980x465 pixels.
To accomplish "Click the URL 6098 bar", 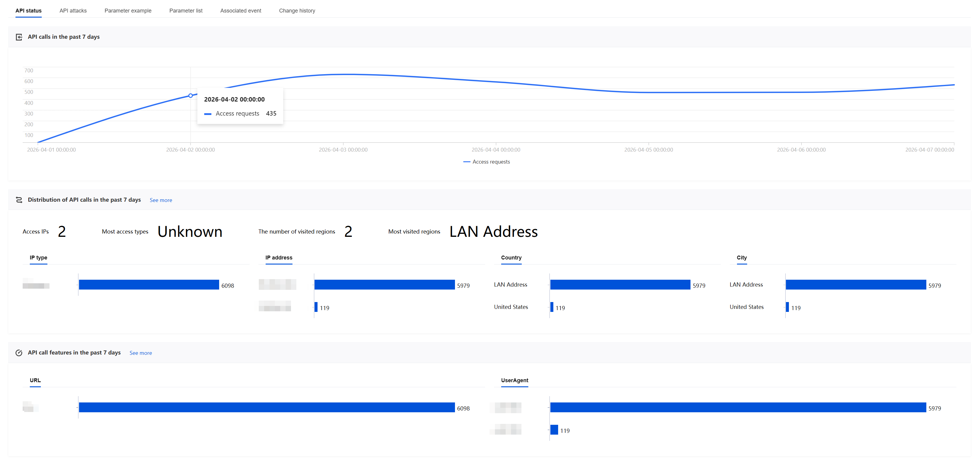I will tap(266, 408).
